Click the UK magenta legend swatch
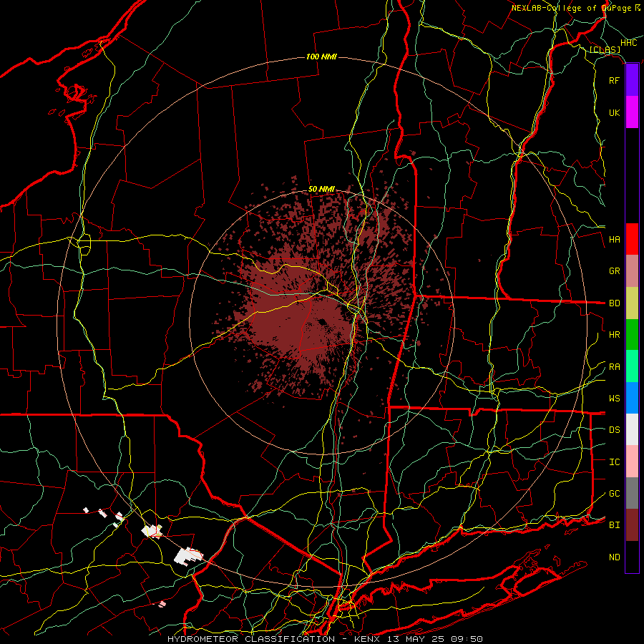Image resolution: width=644 pixels, height=644 pixels. (x=632, y=112)
